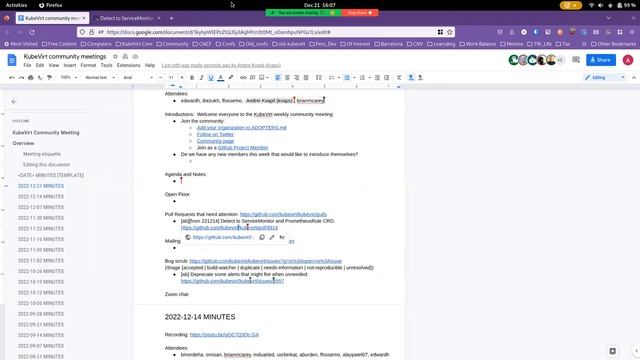View document cloud save status

click(x=135, y=56)
